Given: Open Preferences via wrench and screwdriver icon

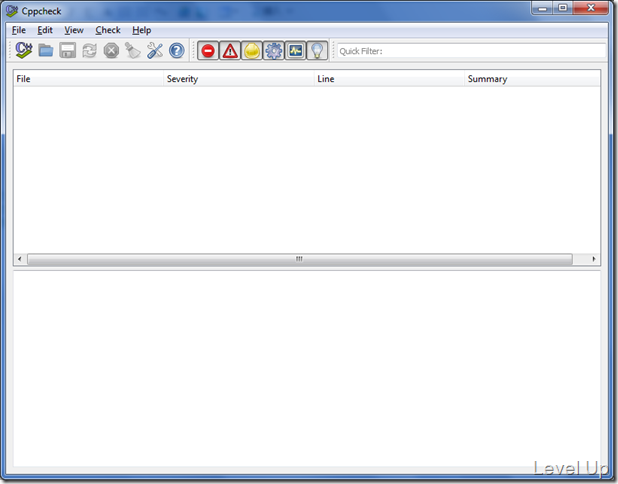Looking at the screenshot, I should click(155, 51).
